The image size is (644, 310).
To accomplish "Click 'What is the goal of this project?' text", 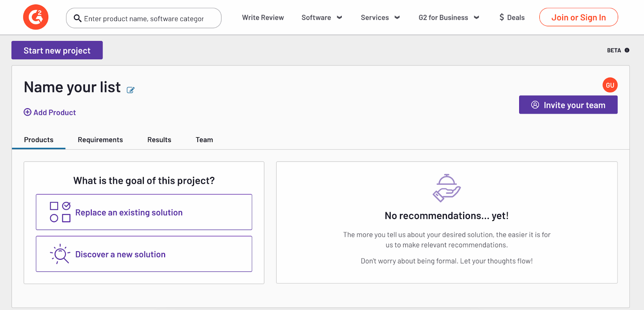I will [x=144, y=181].
